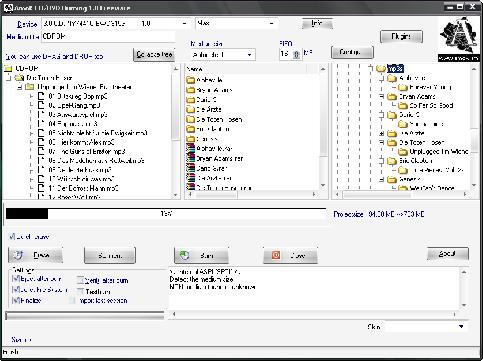Click the Bryan Adams folder icon in the right tree
Screen dimensions: 483x361
click(x=392, y=97)
